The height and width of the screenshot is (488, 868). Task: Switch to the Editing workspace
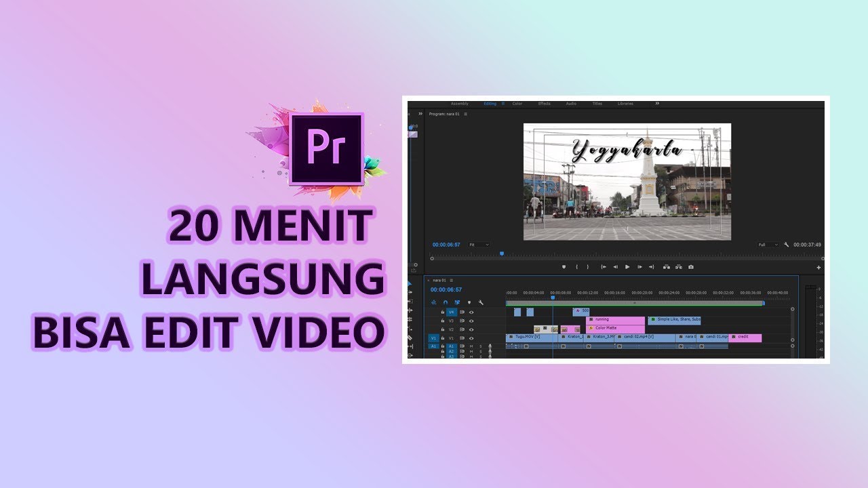coord(490,104)
